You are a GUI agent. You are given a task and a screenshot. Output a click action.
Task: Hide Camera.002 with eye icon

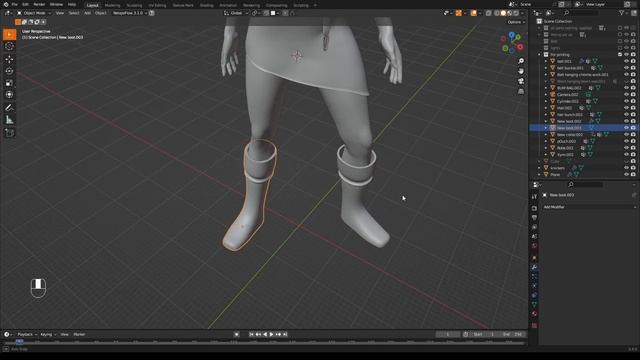[x=626, y=94]
